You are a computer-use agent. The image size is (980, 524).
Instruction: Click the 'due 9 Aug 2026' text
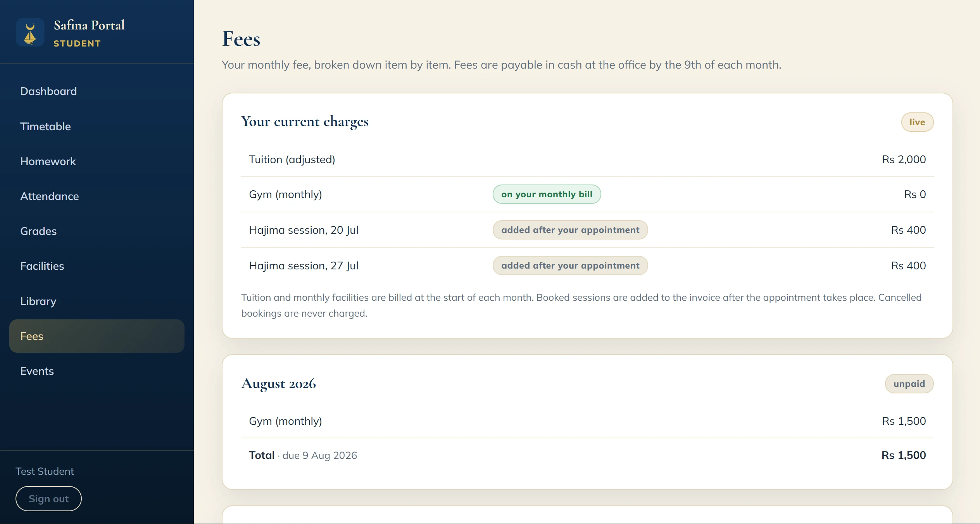[x=320, y=455]
